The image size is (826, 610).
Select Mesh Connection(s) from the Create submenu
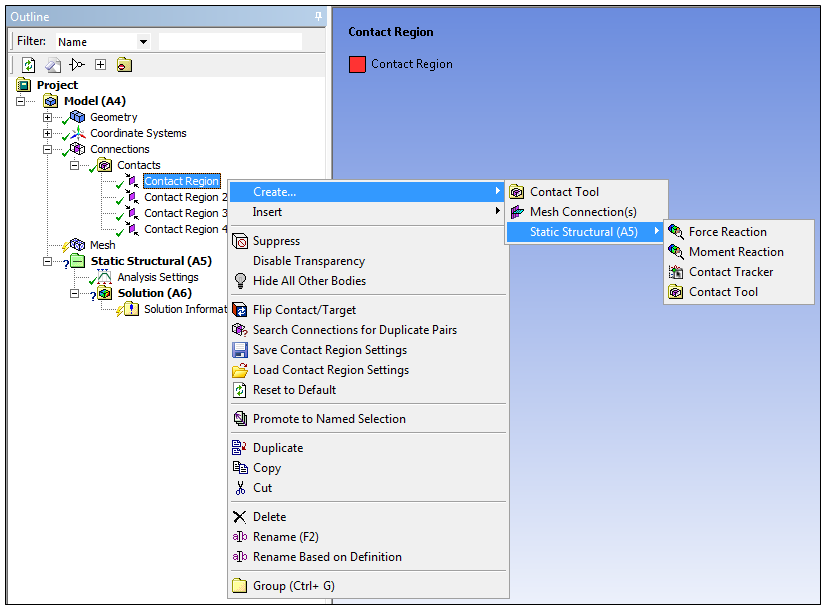click(x=574, y=211)
